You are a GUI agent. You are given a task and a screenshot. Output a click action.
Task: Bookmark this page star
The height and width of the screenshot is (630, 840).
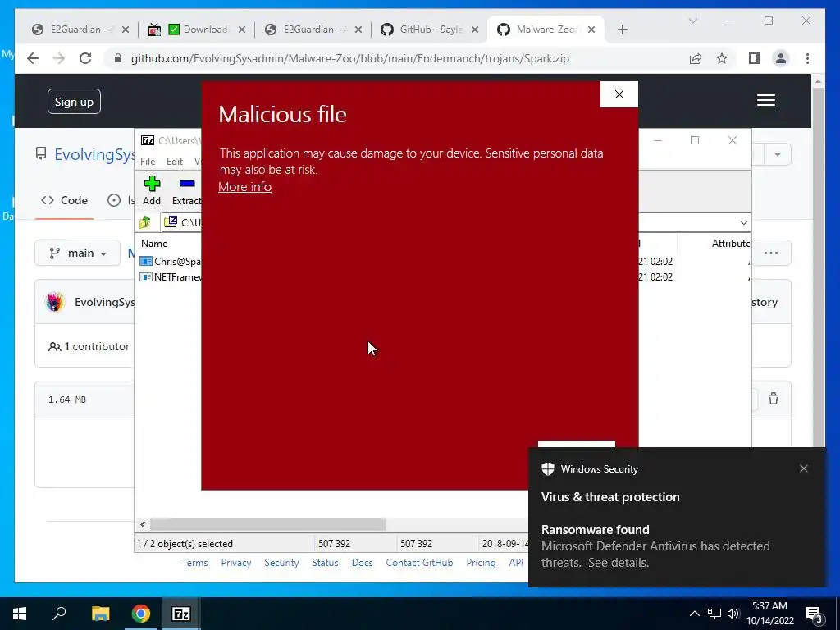pyautogui.click(x=722, y=58)
